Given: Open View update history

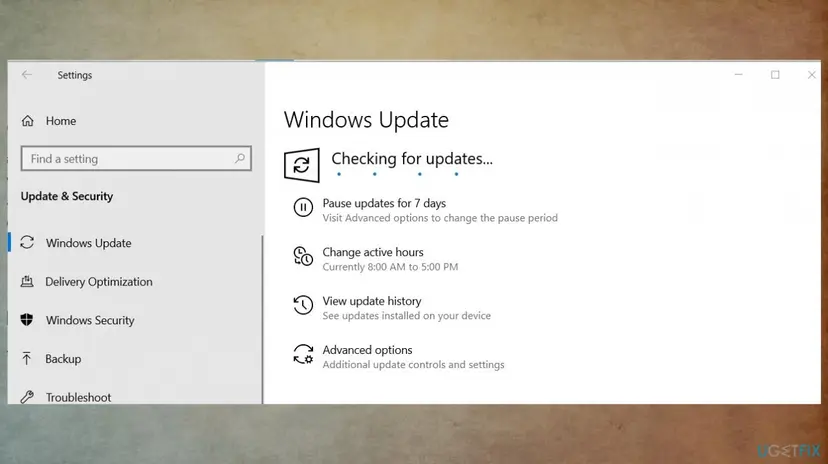Looking at the screenshot, I should pos(372,301).
